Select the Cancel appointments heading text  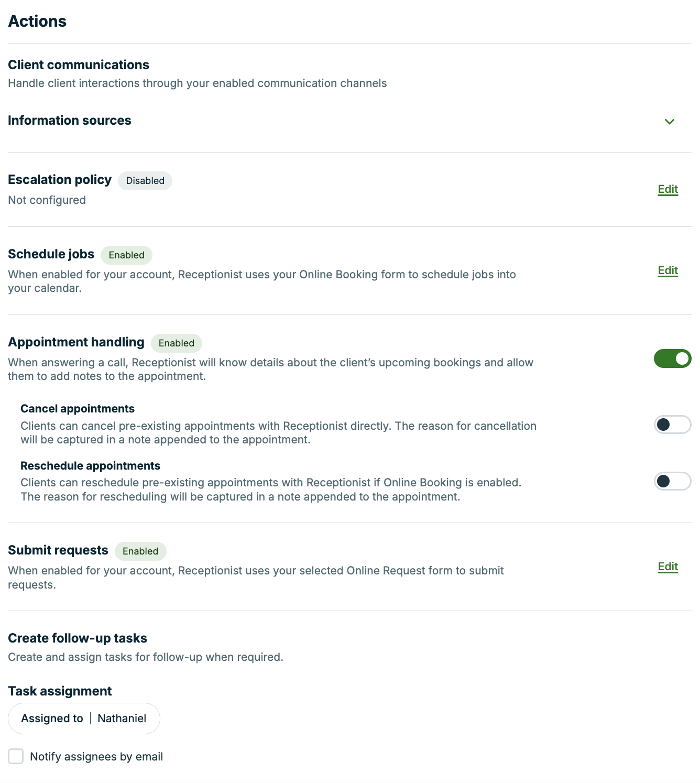tap(77, 408)
